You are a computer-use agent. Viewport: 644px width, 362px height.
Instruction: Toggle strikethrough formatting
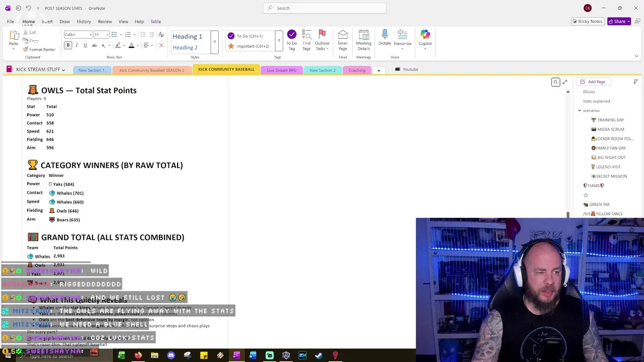point(94,45)
